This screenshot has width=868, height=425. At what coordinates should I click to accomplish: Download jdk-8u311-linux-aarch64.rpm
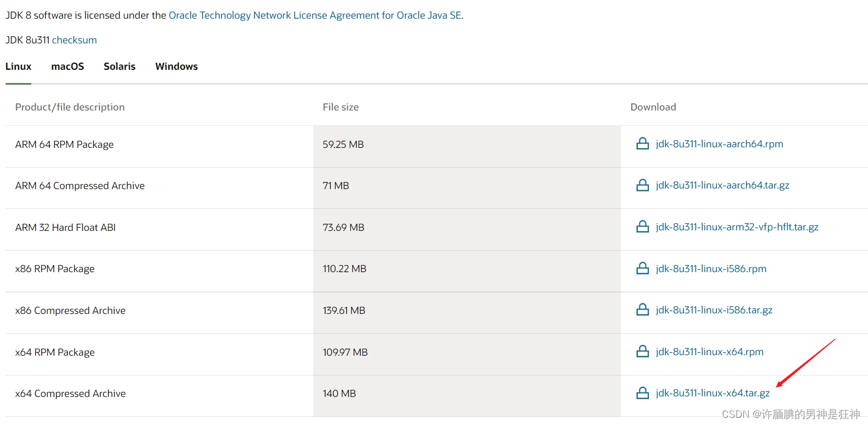[719, 144]
